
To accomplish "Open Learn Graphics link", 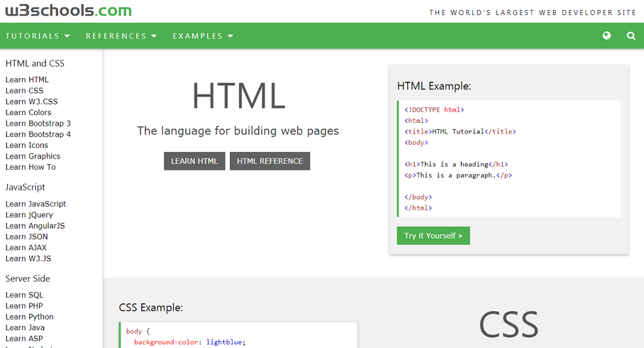I will tap(33, 156).
